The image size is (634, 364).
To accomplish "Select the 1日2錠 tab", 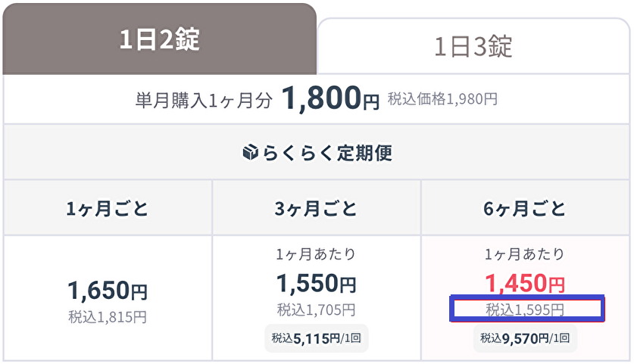I will point(159,39).
